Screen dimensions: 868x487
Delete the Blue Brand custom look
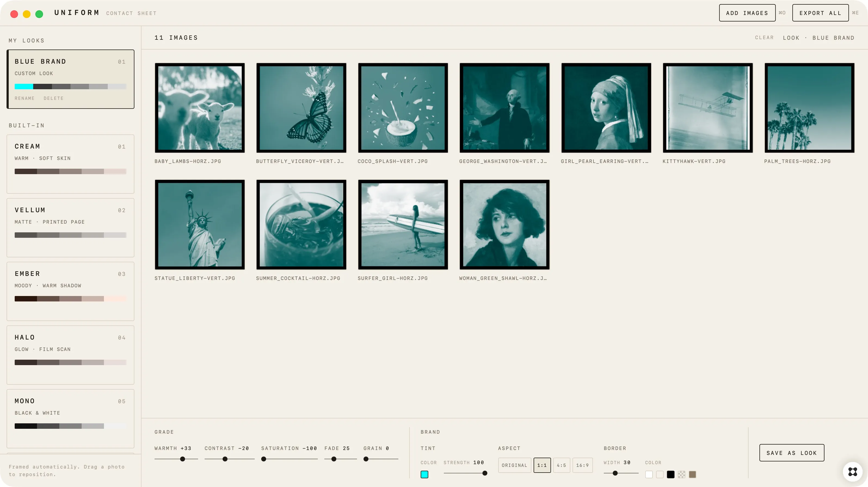tap(53, 98)
